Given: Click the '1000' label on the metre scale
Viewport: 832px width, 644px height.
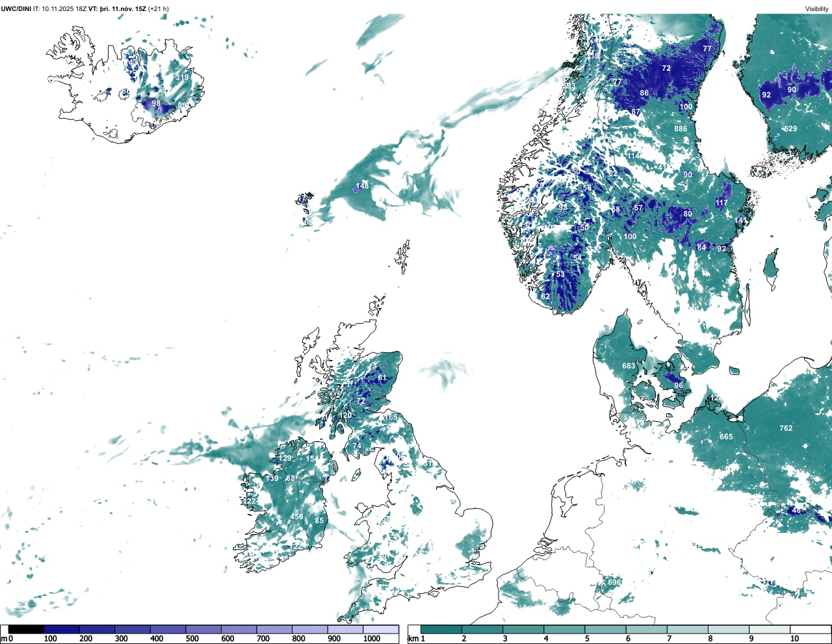Looking at the screenshot, I should pyautogui.click(x=372, y=639).
